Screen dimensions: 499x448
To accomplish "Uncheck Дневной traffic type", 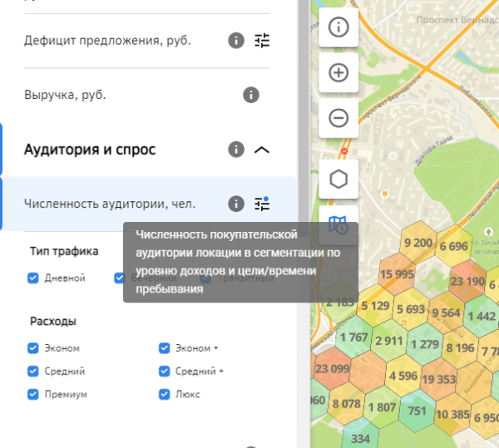I will click(x=33, y=278).
